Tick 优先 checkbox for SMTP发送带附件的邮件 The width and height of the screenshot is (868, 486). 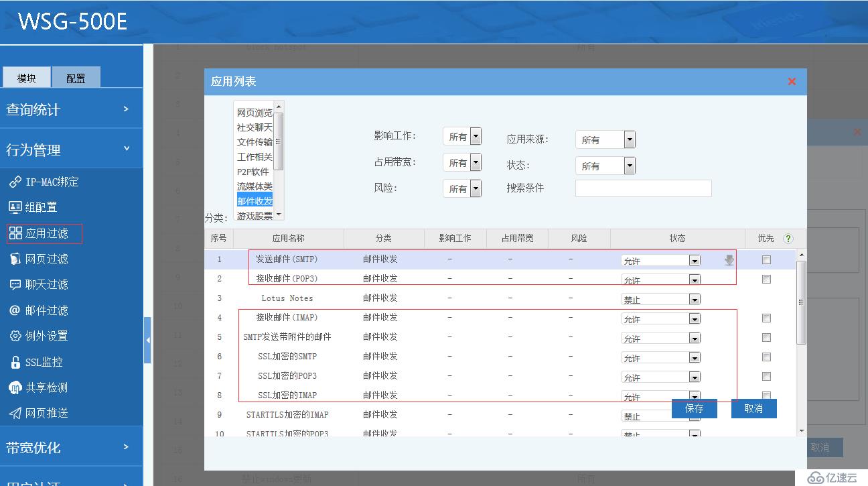point(767,338)
